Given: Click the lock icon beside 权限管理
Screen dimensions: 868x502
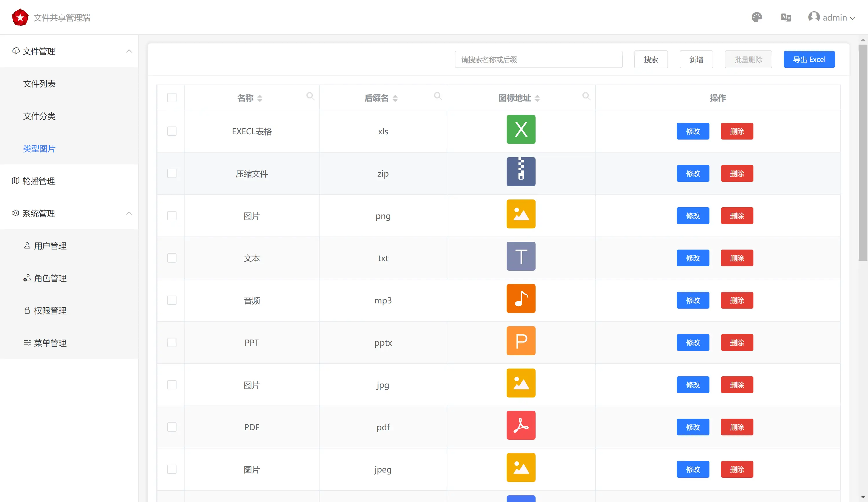Looking at the screenshot, I should 27,310.
